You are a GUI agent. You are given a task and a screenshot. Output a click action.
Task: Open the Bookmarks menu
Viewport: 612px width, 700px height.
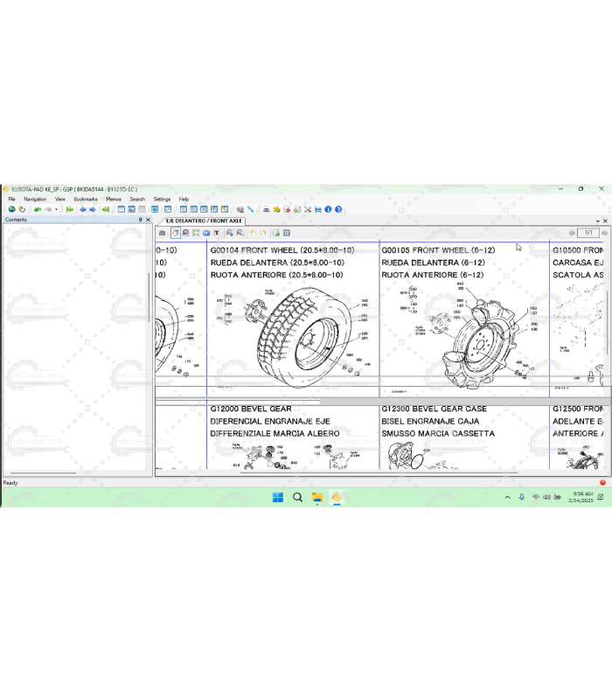point(86,199)
